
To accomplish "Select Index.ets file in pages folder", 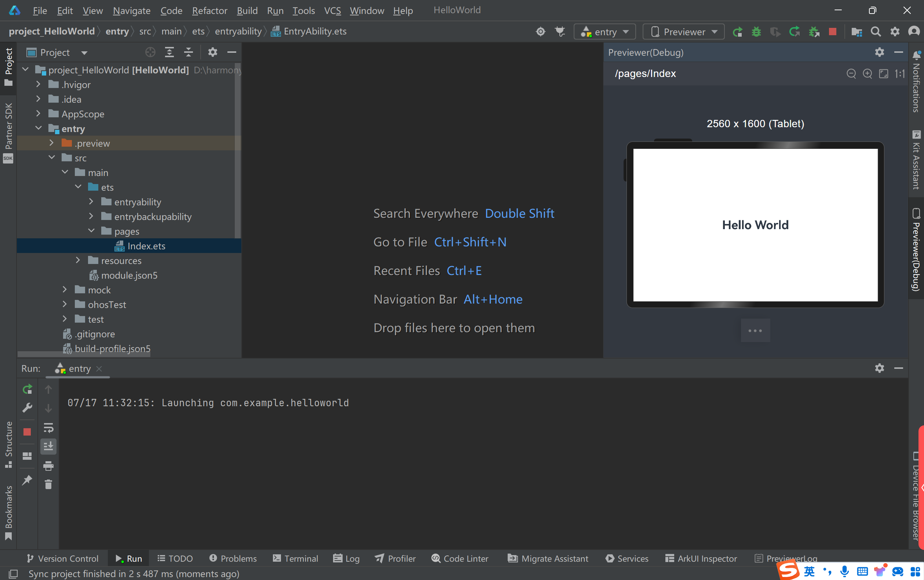I will point(146,245).
